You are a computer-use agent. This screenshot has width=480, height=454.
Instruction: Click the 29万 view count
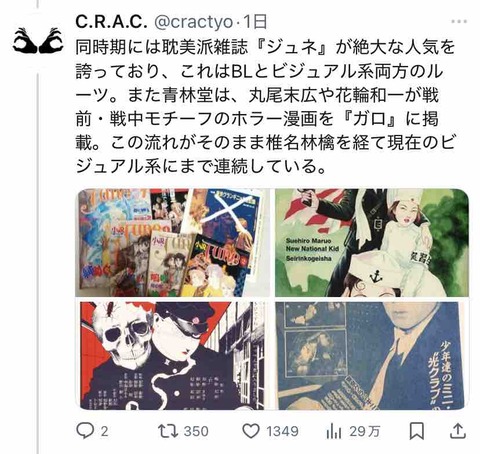click(x=365, y=431)
